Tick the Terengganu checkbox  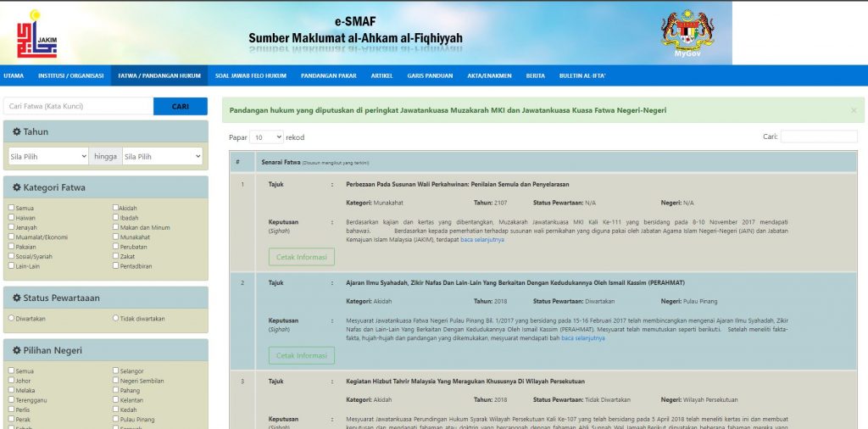11,399
